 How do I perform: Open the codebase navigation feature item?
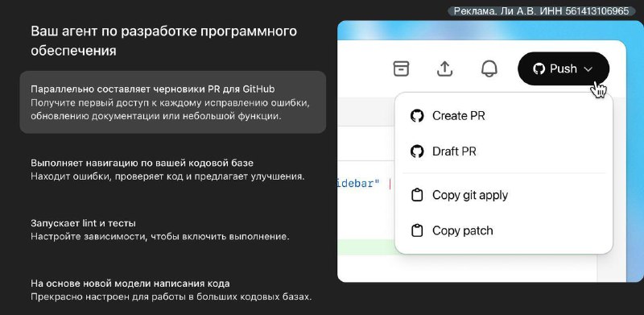click(167, 169)
